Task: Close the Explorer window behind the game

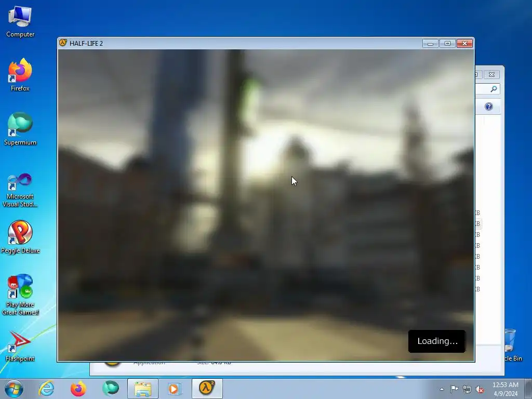Action: [491, 74]
